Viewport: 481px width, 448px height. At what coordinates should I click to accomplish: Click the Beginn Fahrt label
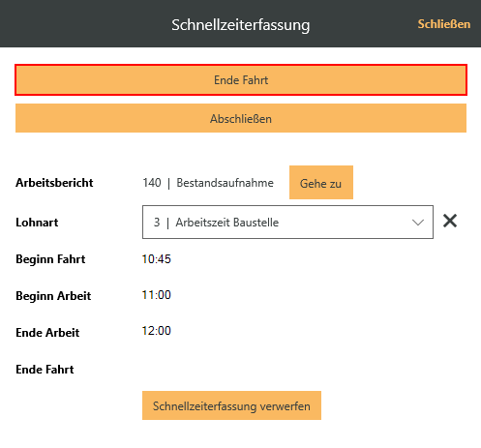click(x=50, y=259)
